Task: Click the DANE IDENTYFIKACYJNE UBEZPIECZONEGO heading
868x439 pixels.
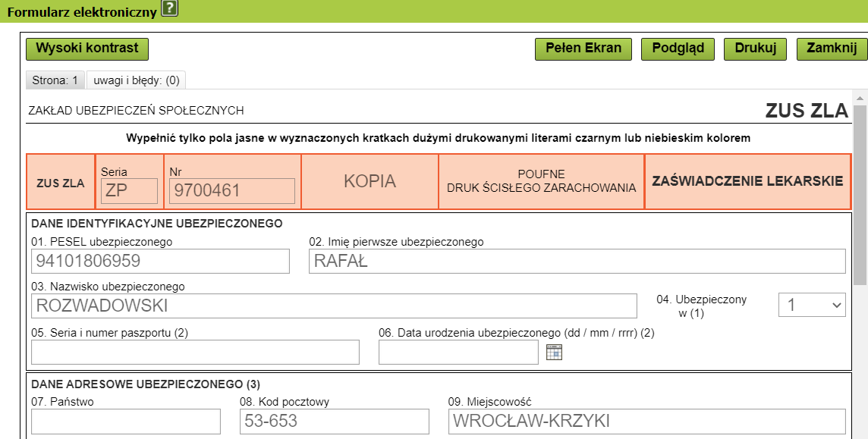Action: [156, 224]
